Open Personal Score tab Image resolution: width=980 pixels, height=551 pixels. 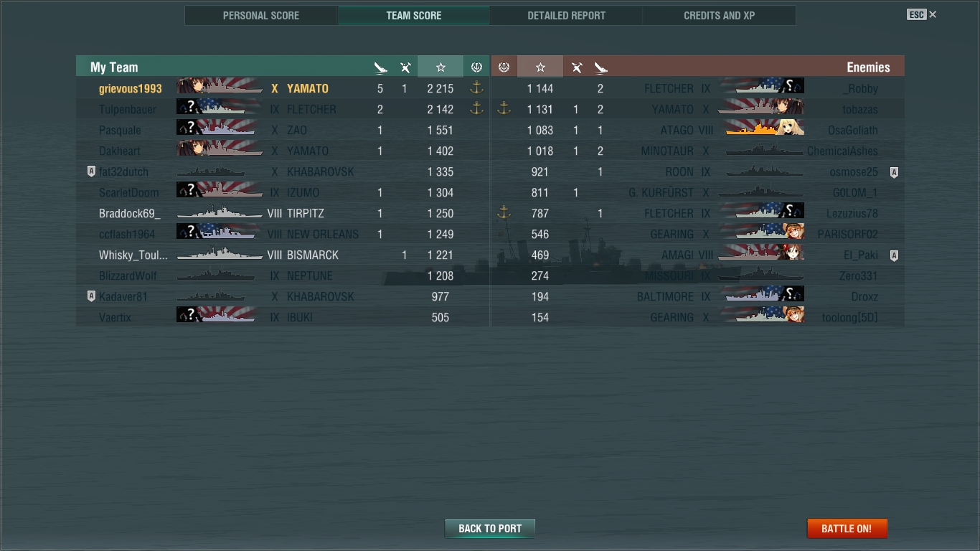pos(261,15)
